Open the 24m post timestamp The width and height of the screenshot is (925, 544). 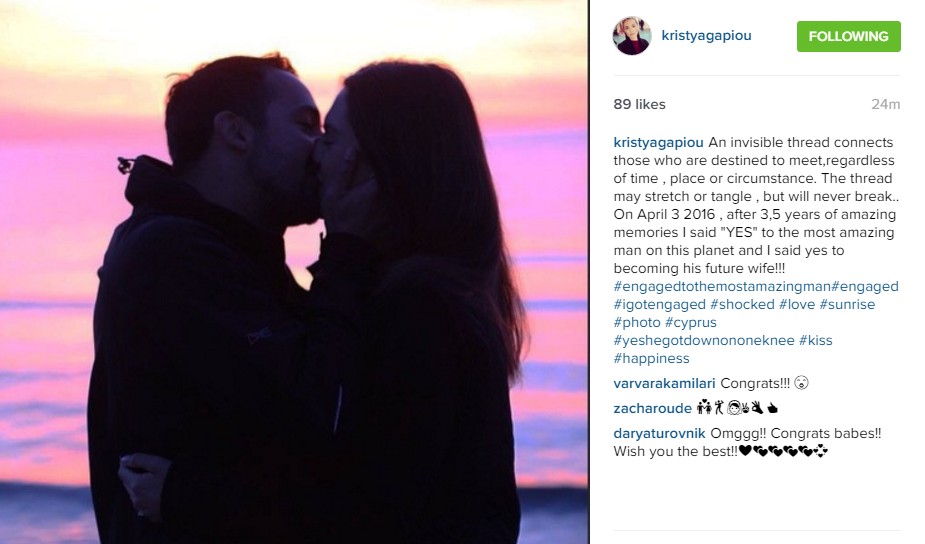885,104
